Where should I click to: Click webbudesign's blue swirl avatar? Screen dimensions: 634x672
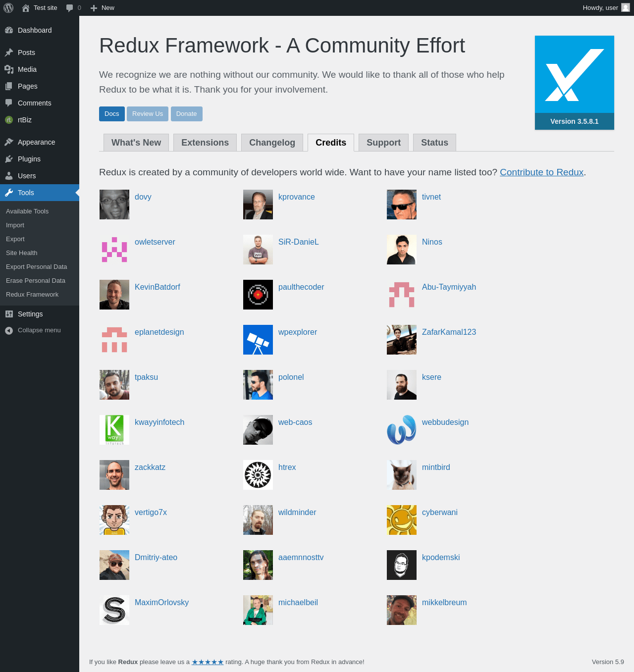[x=402, y=430]
